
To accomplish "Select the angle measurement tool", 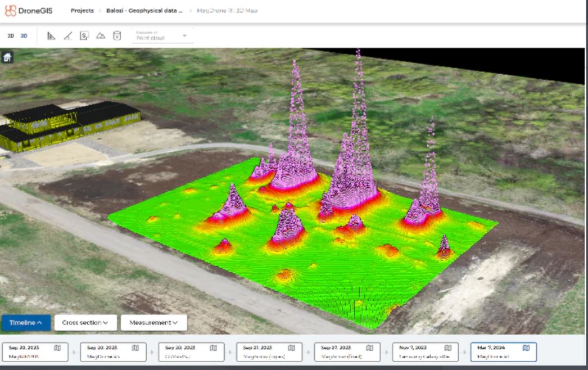I will [x=67, y=36].
